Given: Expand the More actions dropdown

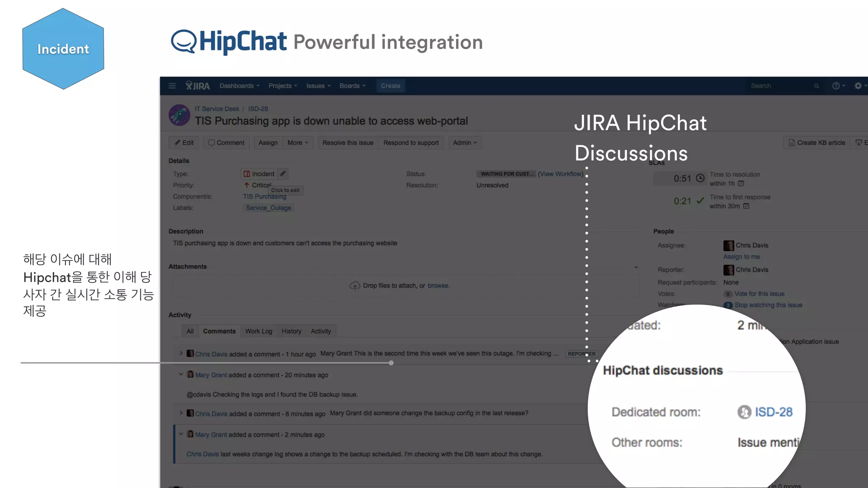Looking at the screenshot, I should point(298,143).
